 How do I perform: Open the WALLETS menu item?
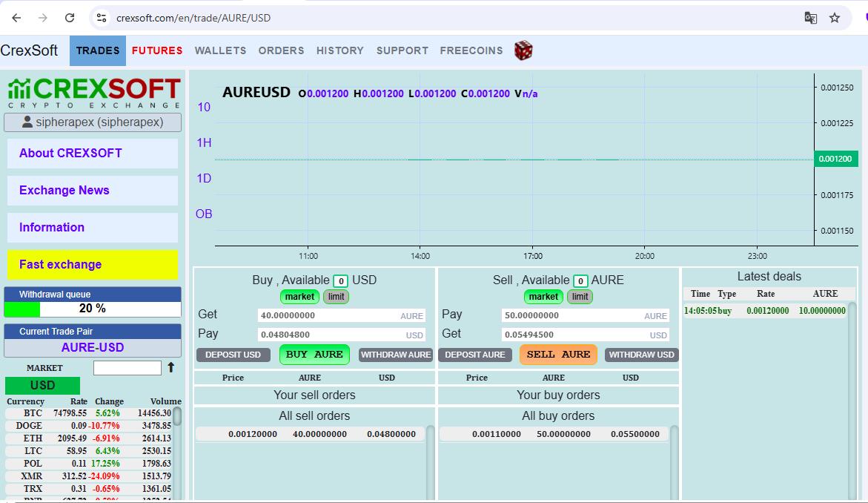click(220, 50)
